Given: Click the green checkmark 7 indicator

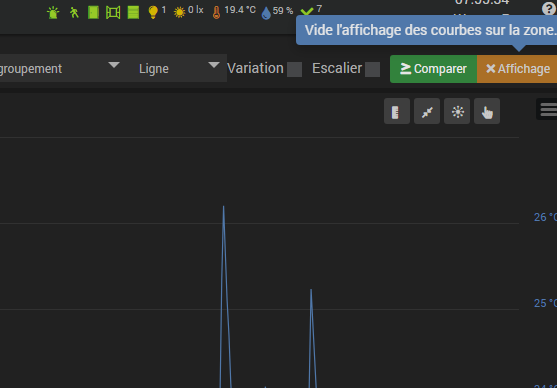Looking at the screenshot, I should click(x=307, y=12).
